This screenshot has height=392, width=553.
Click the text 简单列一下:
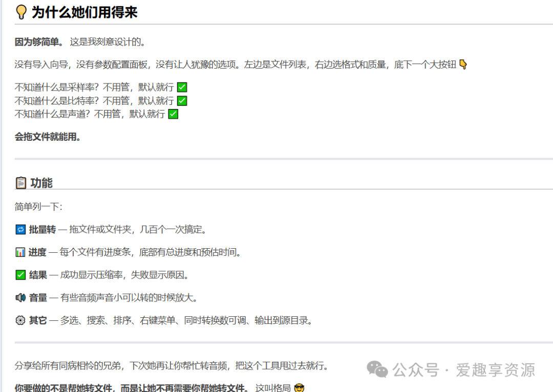[x=38, y=207]
